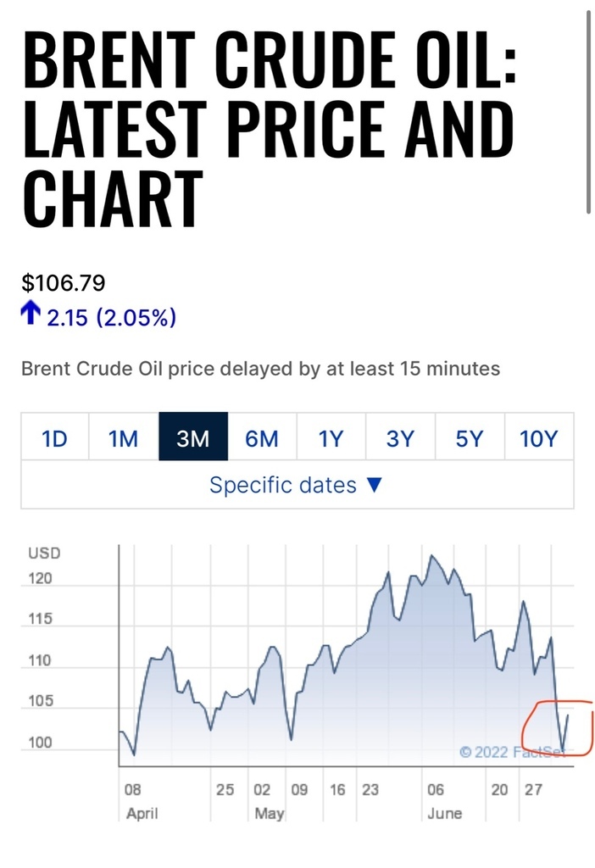The image size is (595, 868).
Task: Click the $106.79 current price
Action: coord(64,282)
